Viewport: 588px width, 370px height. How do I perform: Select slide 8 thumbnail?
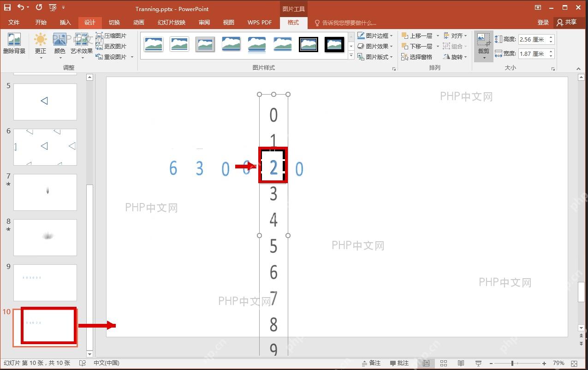(45, 237)
